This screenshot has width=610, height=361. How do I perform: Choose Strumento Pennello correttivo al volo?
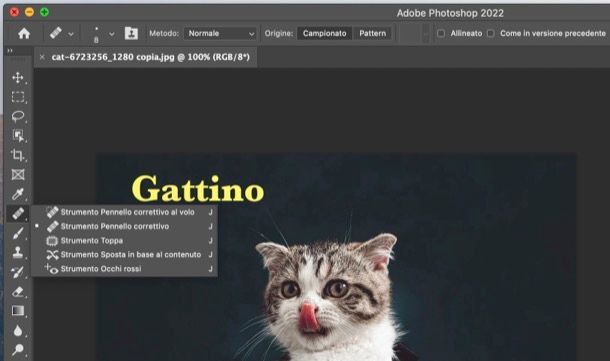[x=124, y=212]
